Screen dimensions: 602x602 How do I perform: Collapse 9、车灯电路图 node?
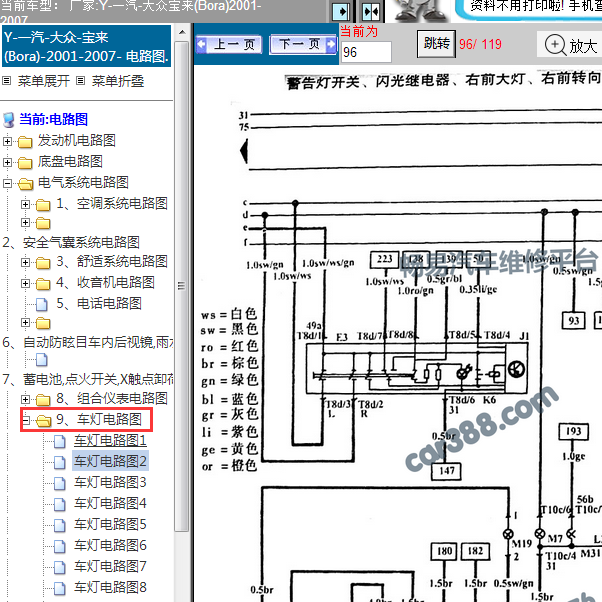(25, 420)
